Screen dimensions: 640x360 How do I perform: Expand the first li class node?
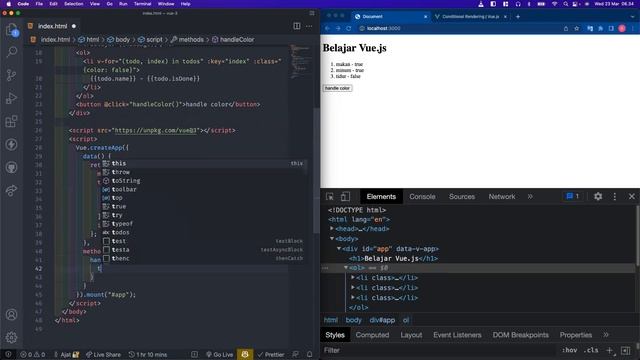click(353, 278)
